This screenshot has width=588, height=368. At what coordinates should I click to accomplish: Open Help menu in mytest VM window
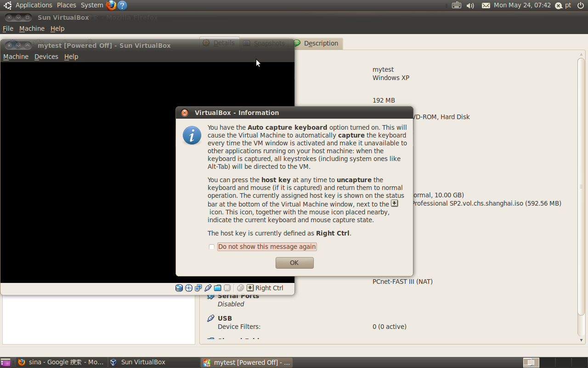tap(71, 57)
